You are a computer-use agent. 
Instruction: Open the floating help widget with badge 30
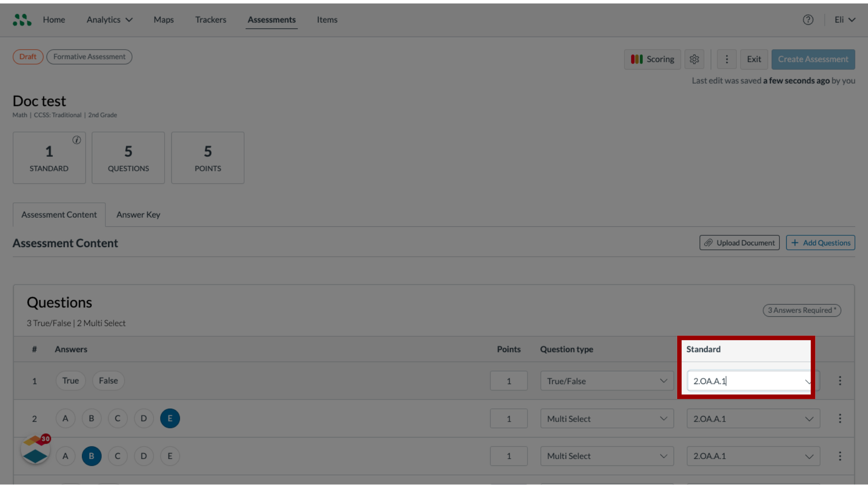point(36,450)
